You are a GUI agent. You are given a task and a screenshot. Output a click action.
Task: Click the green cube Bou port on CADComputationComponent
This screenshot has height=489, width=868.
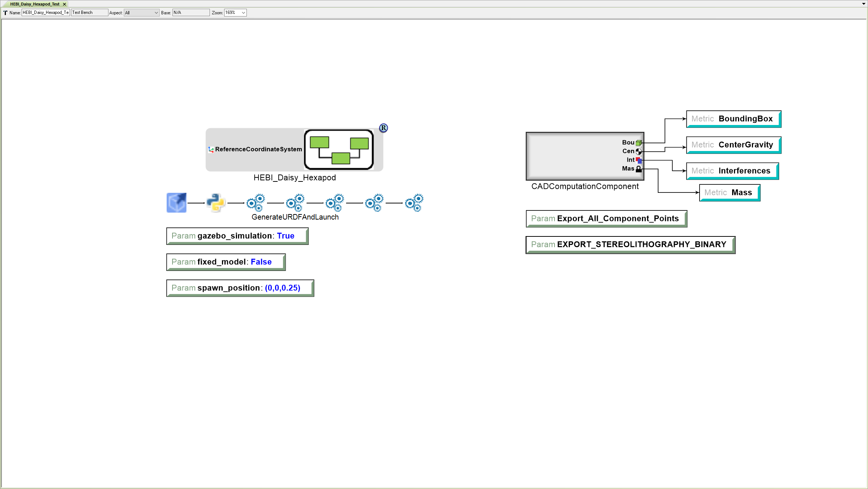click(639, 143)
